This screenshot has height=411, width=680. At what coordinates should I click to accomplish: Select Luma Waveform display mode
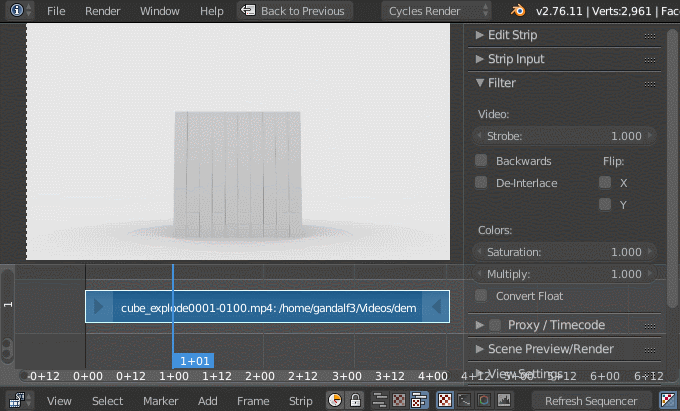(x=464, y=400)
